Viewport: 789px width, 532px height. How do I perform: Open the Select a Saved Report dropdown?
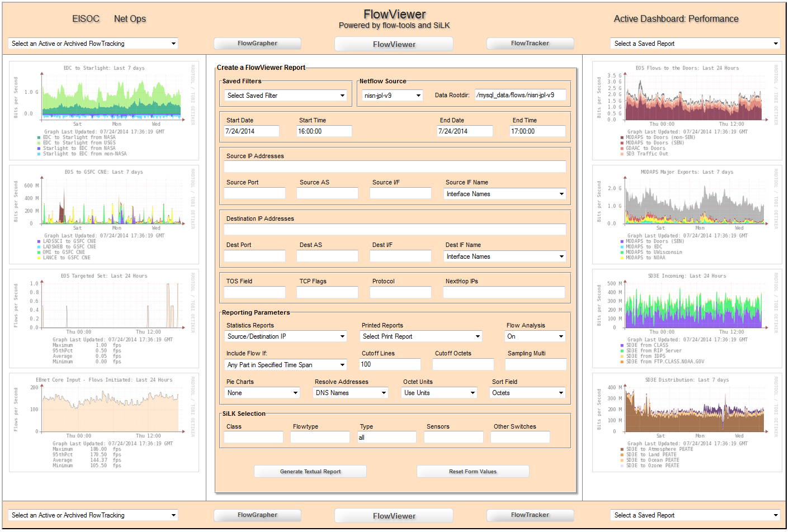[695, 43]
